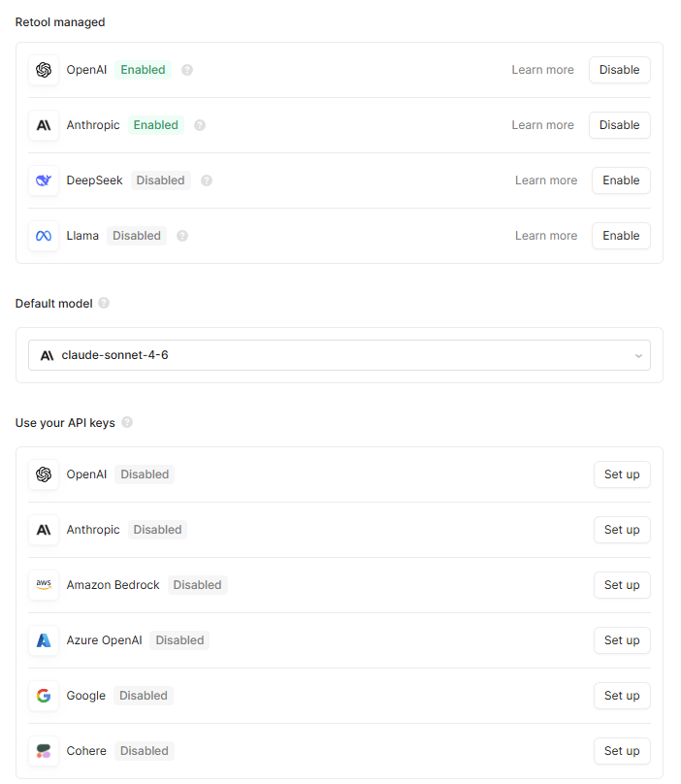This screenshot has width=681, height=784.
Task: Click the help icon beside OpenAI Enabled badge
Action: point(187,70)
